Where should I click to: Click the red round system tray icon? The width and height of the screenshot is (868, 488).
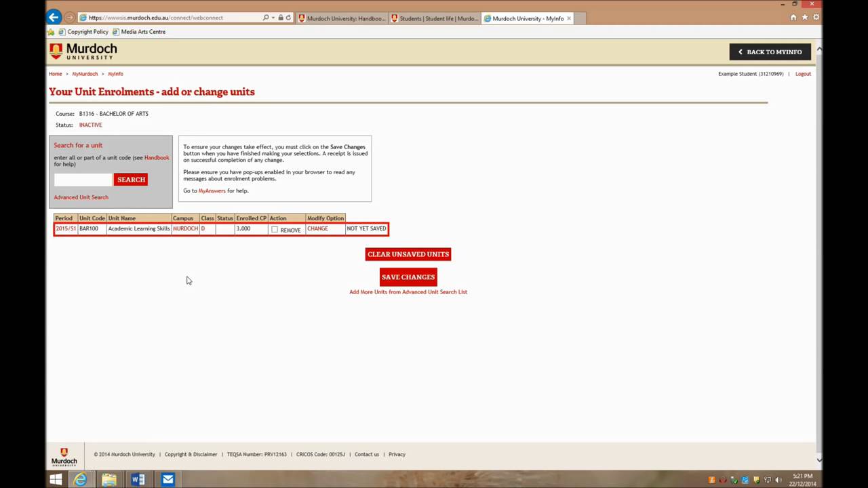[722, 480]
